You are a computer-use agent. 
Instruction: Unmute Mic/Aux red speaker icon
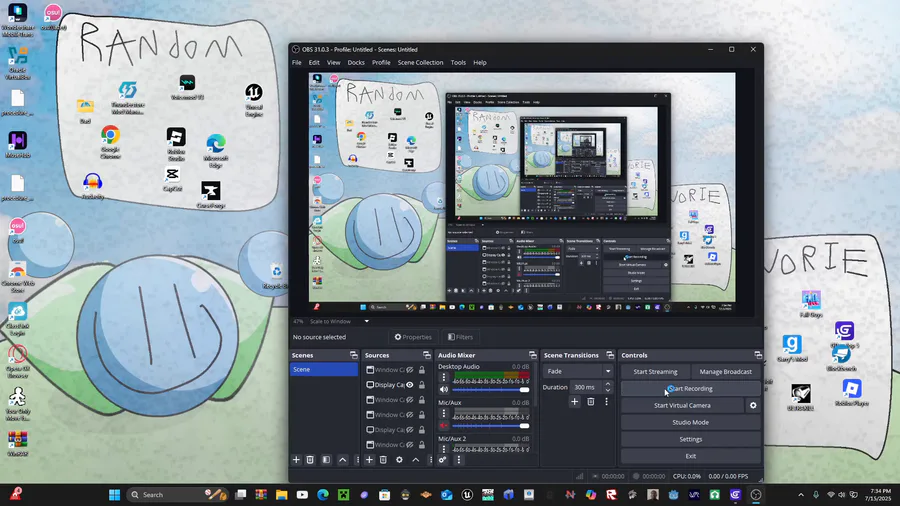click(x=444, y=426)
